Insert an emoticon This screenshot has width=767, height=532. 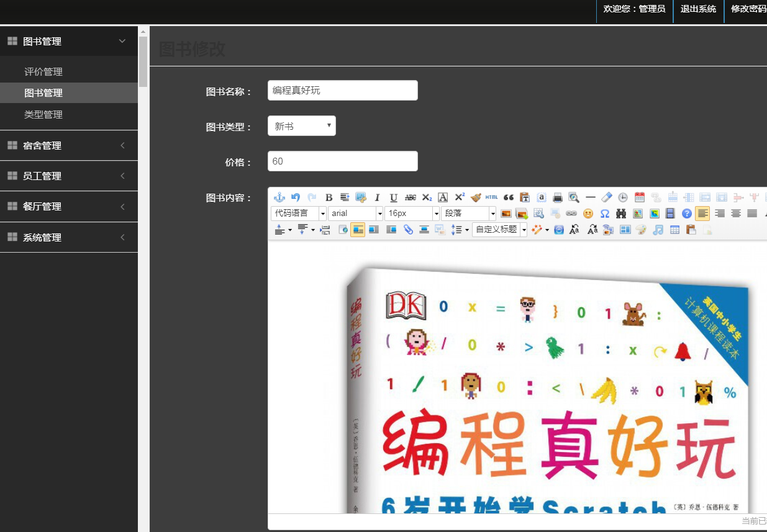[588, 214]
